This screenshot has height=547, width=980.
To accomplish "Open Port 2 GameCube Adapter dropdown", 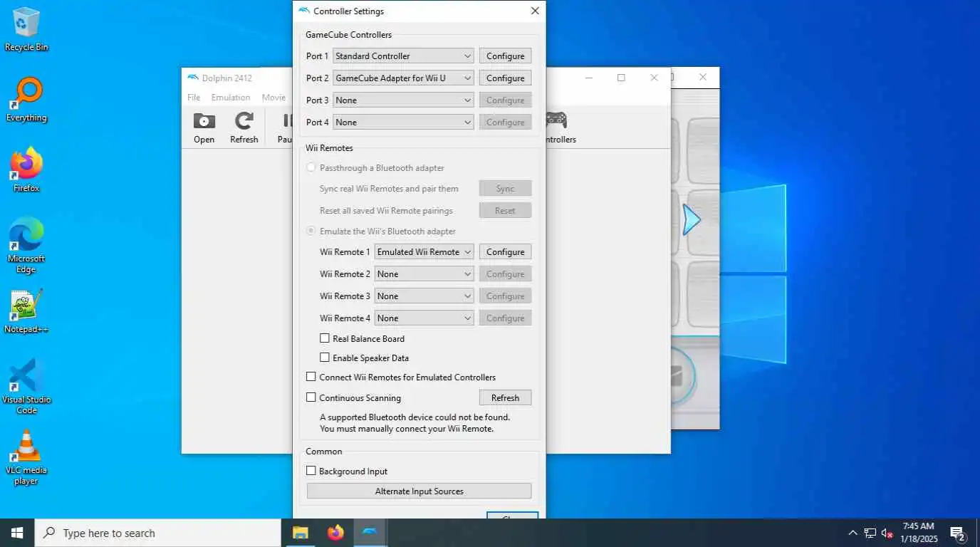I will tap(403, 78).
